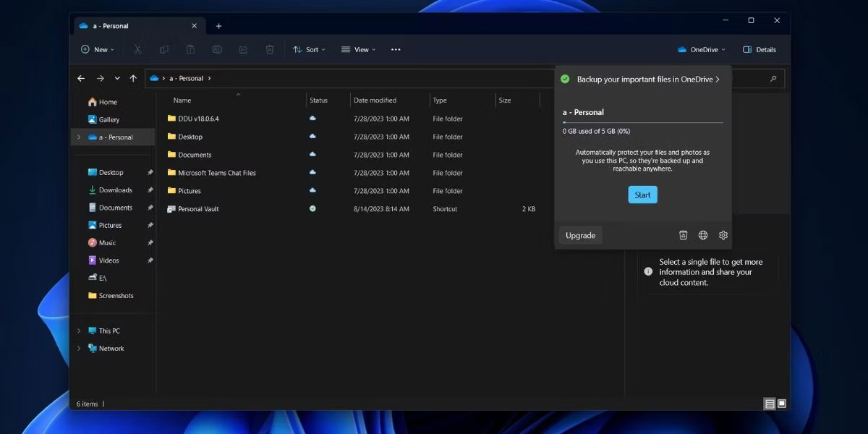Click the OneDrive storage usage bar
Screen dimensions: 868x434
(x=642, y=123)
